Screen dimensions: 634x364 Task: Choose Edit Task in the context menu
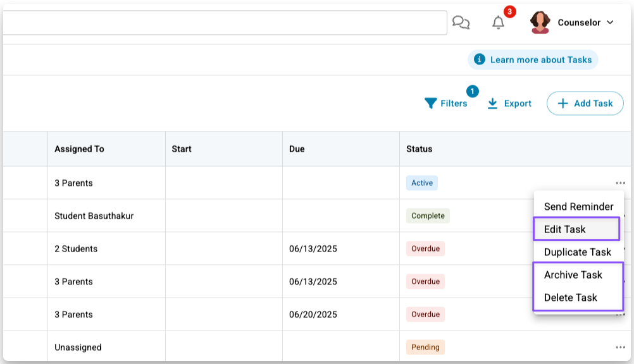click(565, 229)
